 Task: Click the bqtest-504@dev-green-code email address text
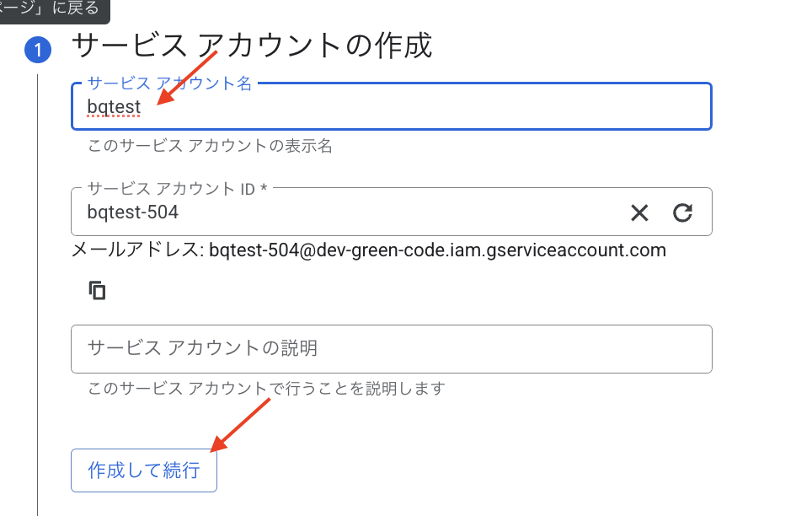click(437, 250)
